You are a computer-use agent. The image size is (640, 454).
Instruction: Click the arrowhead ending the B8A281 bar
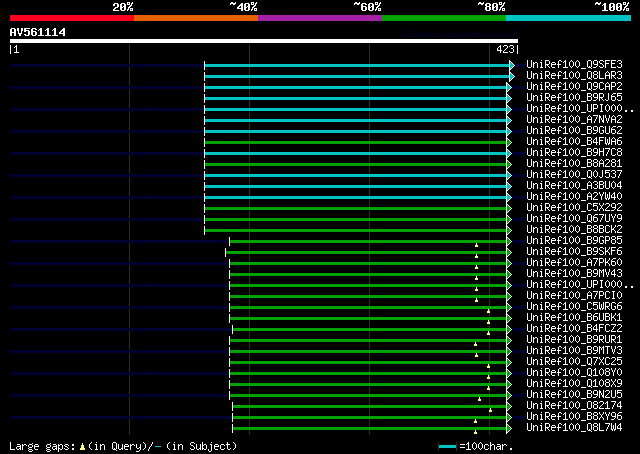(x=509, y=165)
